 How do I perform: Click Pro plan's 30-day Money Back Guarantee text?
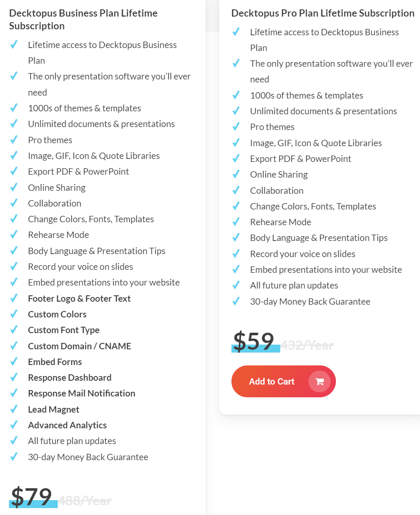(310, 302)
